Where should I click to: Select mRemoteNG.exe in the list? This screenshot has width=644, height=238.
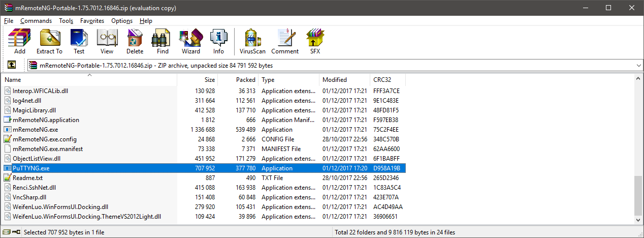[x=35, y=130]
